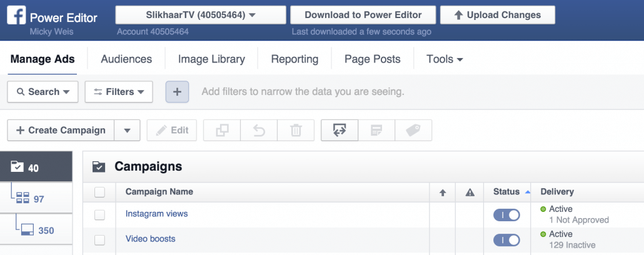Viewport: 644px width, 255px height.
Task: Open the Instagram views campaign link
Action: (156, 214)
